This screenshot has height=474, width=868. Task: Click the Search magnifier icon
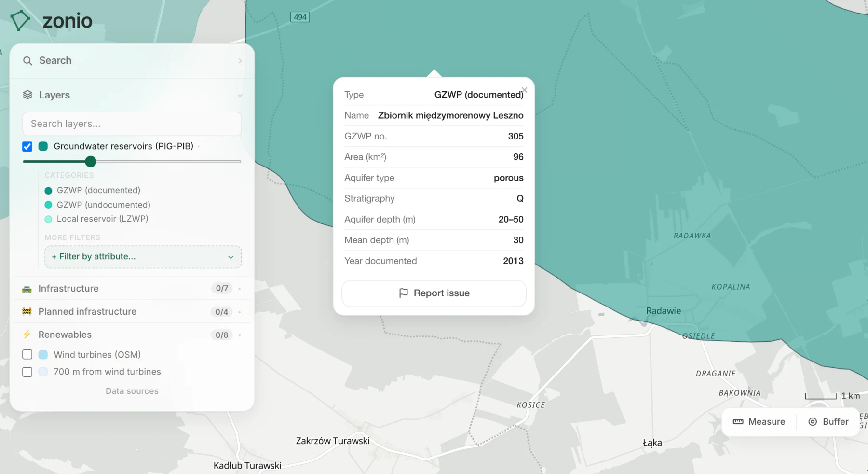click(x=27, y=61)
